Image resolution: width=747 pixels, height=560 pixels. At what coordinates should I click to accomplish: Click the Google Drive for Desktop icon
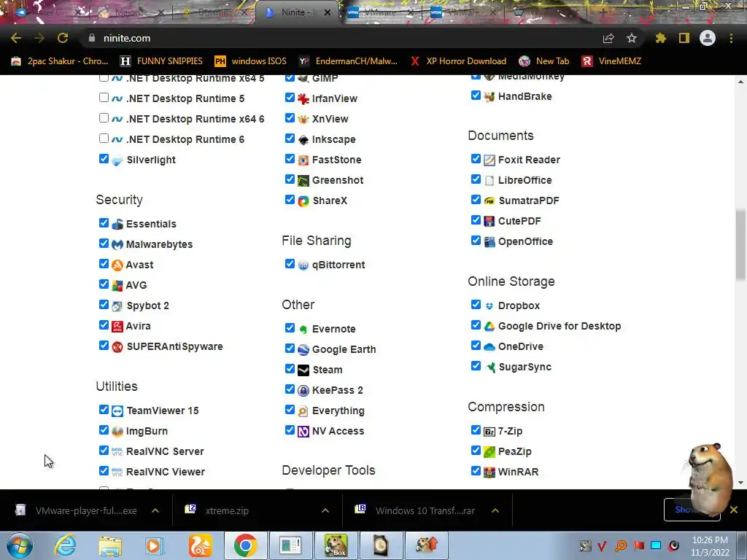point(489,327)
